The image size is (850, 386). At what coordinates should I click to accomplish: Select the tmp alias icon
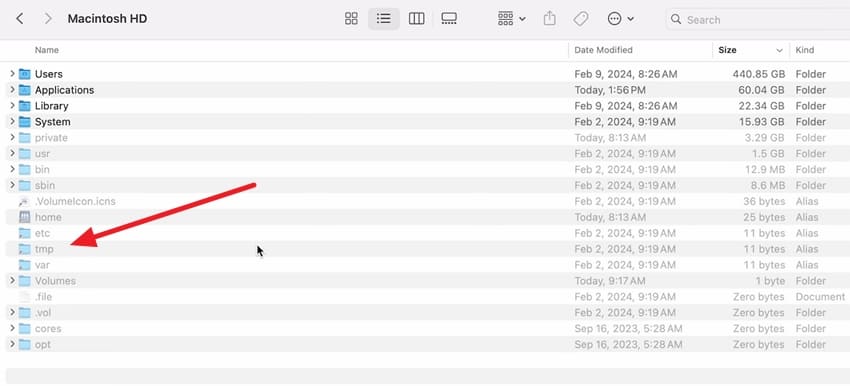tap(24, 249)
